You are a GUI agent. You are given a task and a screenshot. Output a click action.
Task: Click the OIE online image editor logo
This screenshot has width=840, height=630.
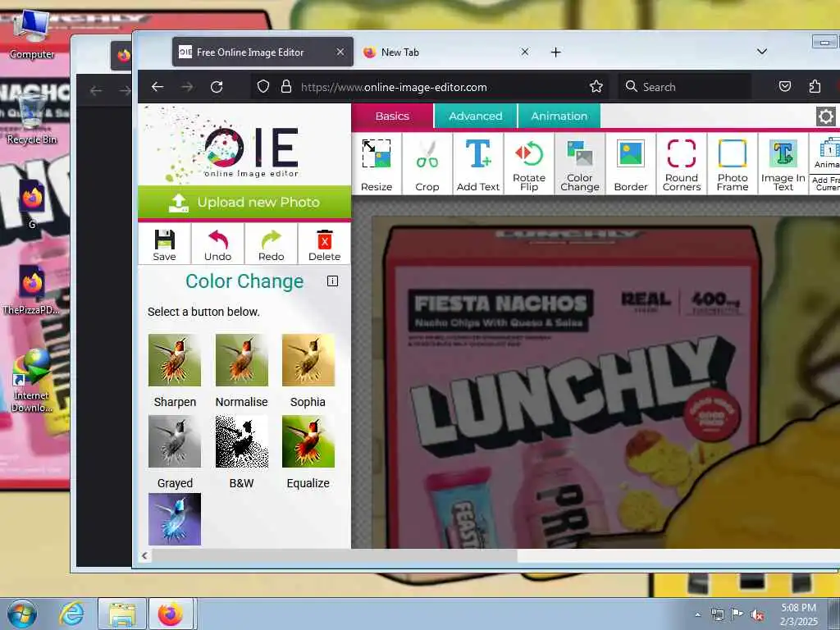pyautogui.click(x=244, y=144)
